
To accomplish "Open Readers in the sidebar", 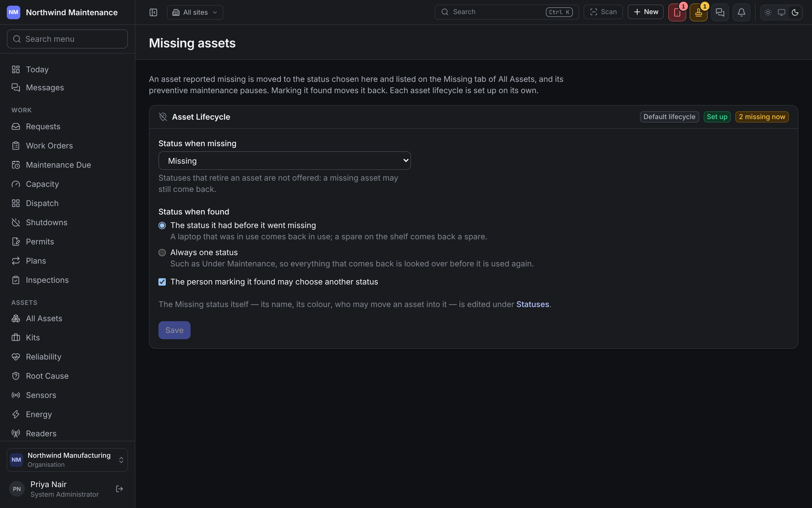I will tap(67, 433).
